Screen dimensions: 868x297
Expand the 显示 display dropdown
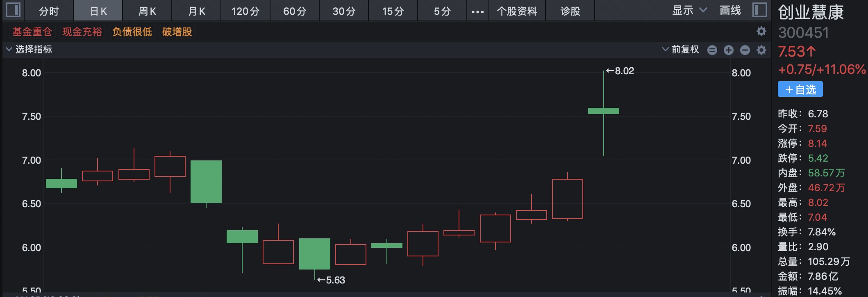(x=690, y=10)
